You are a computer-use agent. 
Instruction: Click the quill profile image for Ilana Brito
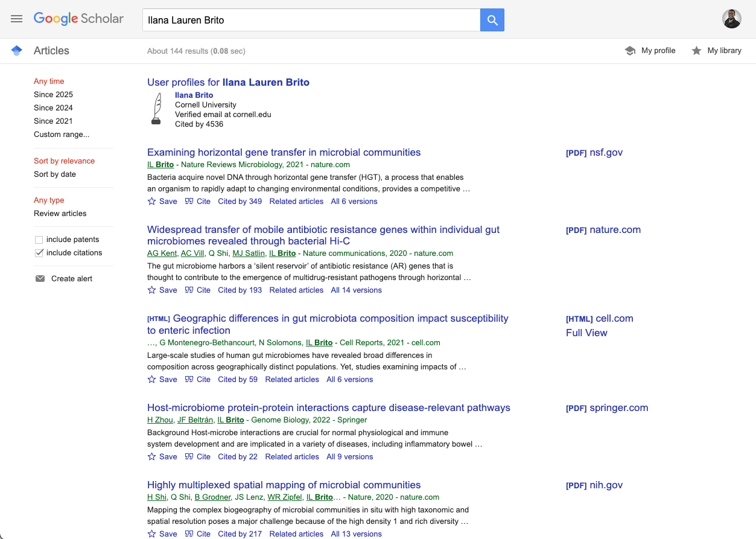click(156, 108)
